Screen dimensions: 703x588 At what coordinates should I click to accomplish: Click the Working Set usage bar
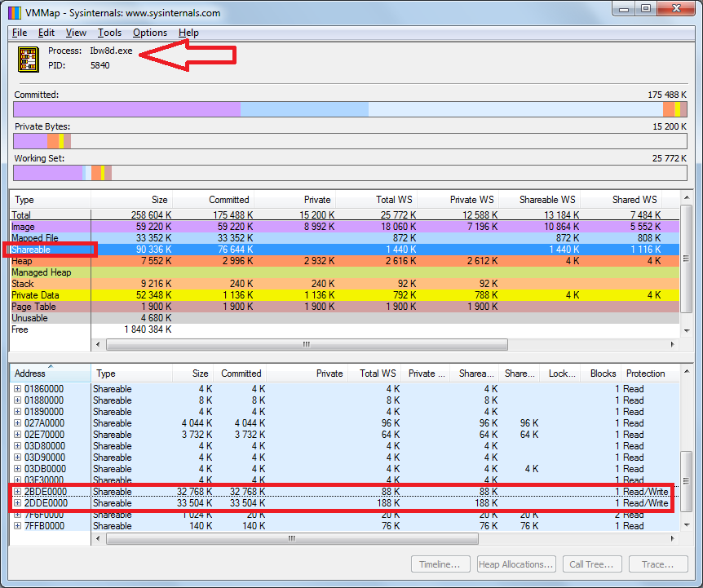coord(350,173)
